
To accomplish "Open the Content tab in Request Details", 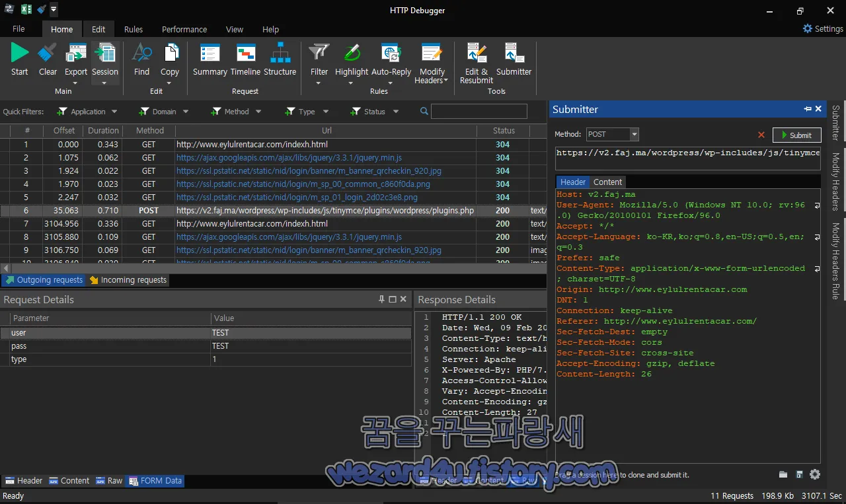I will point(69,481).
